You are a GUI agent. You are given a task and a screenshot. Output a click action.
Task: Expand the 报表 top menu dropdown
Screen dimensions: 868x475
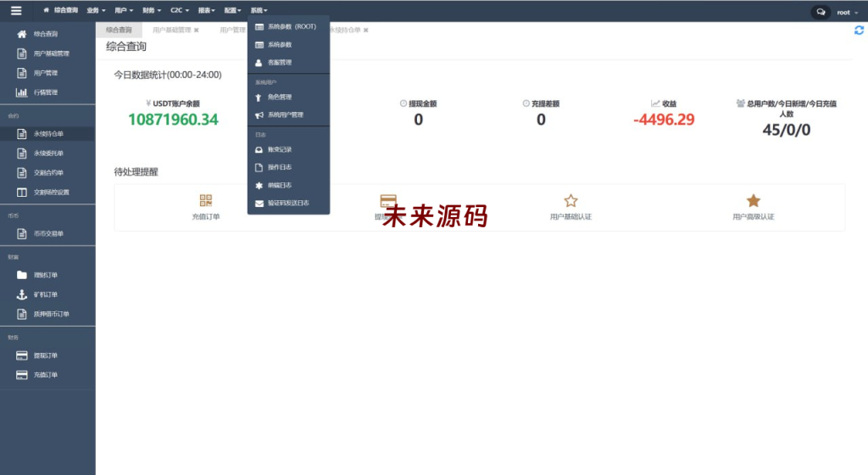(207, 10)
